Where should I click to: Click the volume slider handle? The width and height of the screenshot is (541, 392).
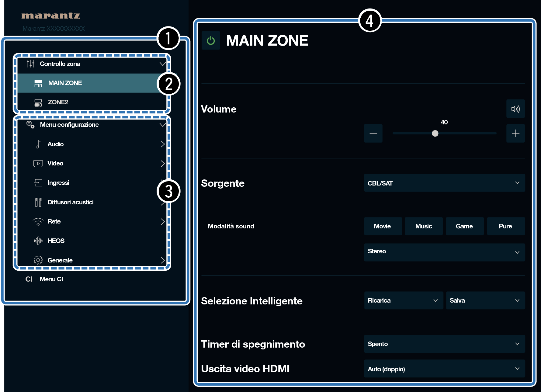[435, 134]
